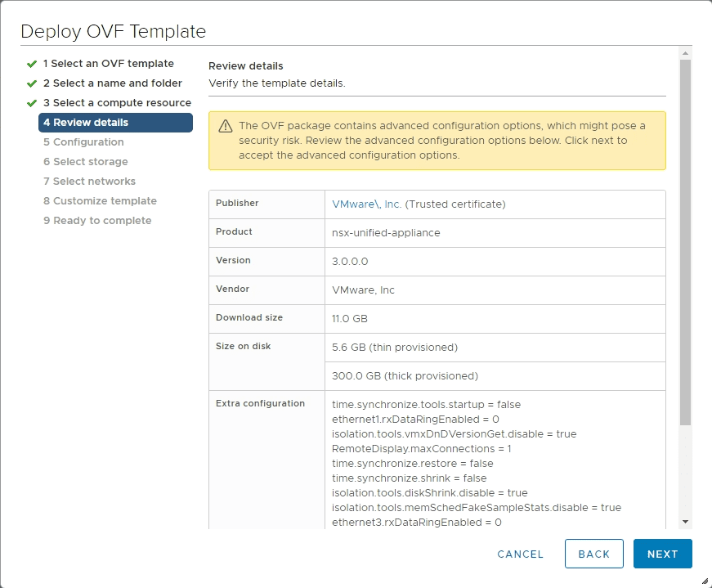
Task: Click the BACK button
Action: click(x=593, y=554)
